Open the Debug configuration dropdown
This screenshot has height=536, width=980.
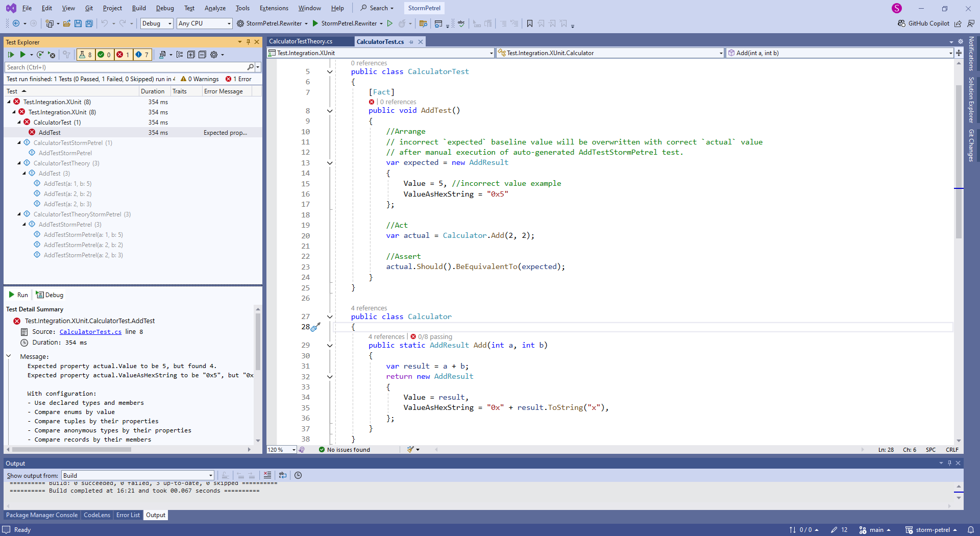point(156,23)
